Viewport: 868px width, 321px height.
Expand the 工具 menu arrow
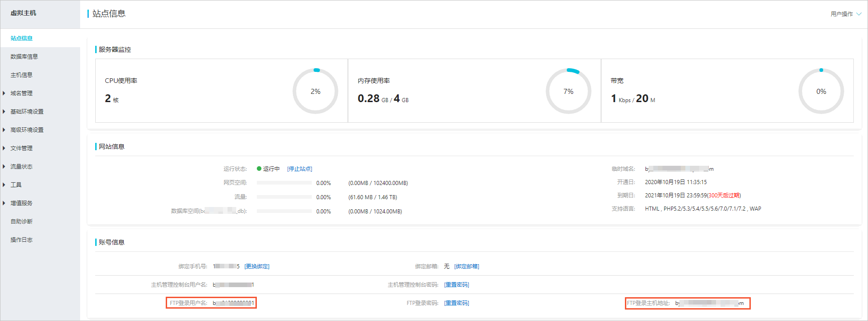(x=4, y=185)
